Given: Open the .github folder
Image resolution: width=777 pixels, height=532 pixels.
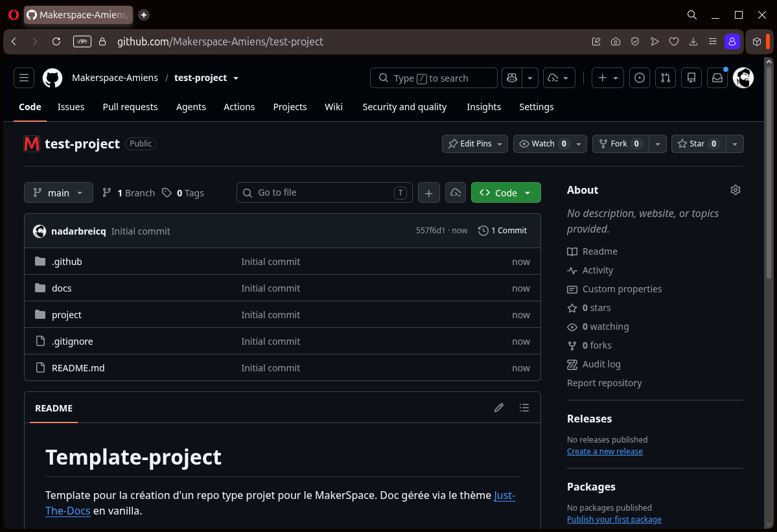Looking at the screenshot, I should [67, 262].
